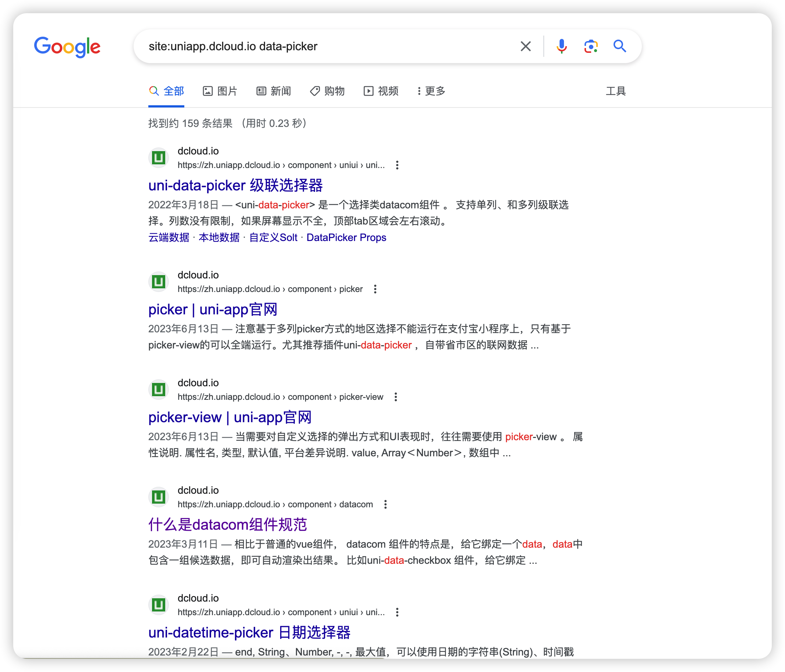Clear the search box with X
The height and width of the screenshot is (672, 785).
pos(525,46)
